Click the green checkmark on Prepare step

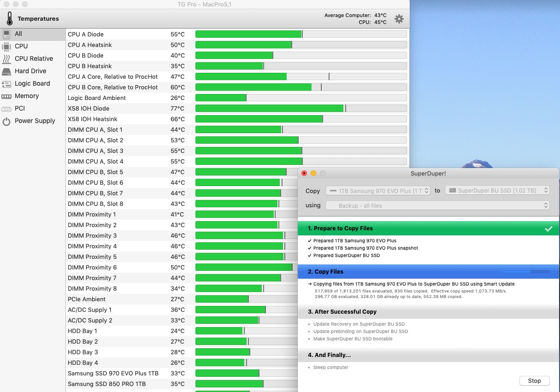(548, 228)
